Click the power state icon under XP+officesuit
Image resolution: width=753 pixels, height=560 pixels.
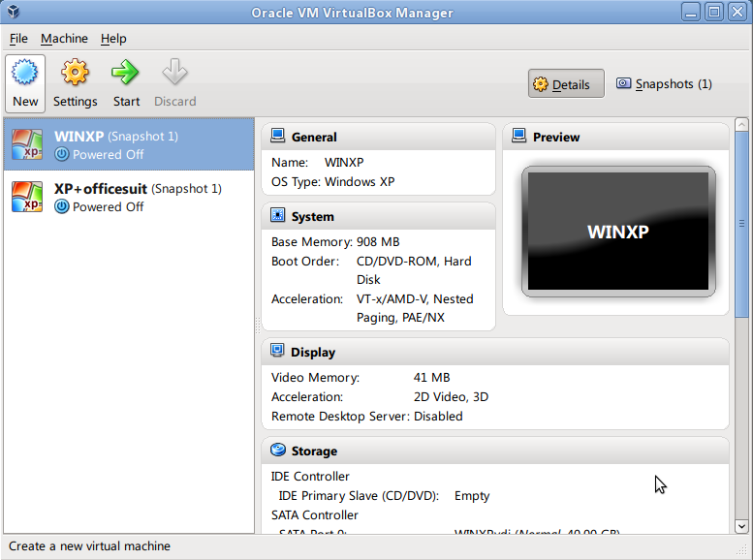pyautogui.click(x=61, y=206)
